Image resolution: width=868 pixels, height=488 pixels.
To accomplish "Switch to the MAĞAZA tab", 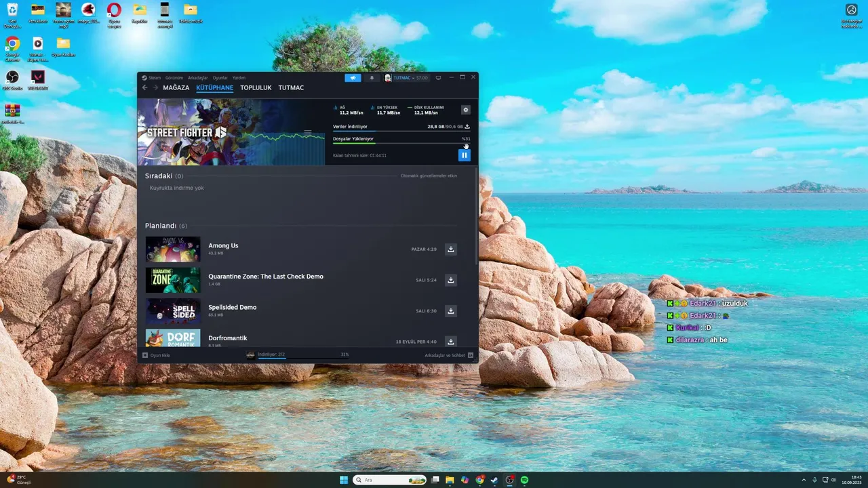I will 176,88.
